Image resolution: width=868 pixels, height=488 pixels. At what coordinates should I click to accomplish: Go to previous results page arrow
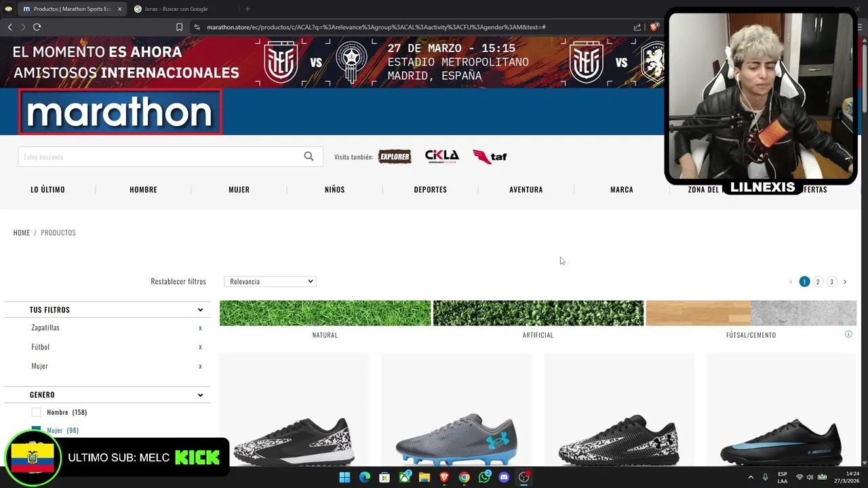pos(791,282)
